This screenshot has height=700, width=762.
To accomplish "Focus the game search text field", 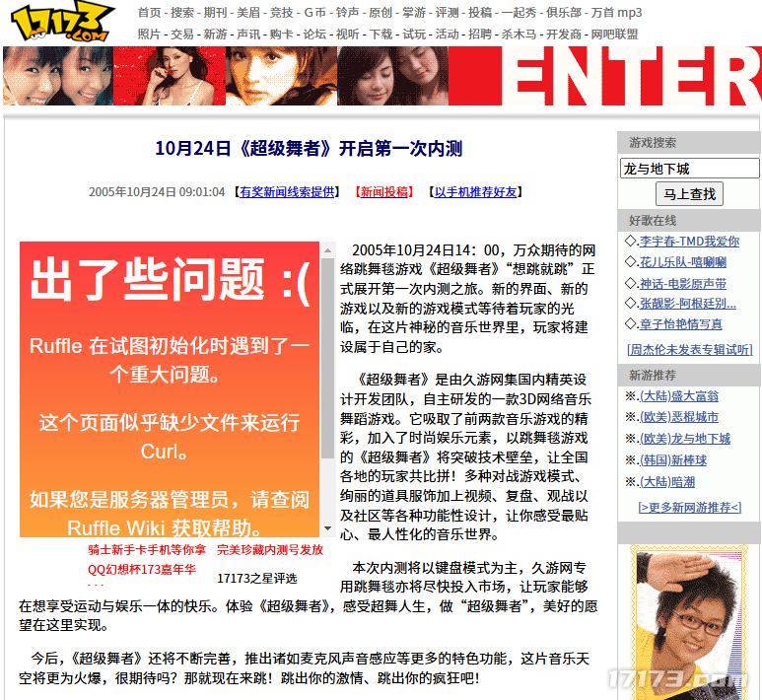I will [688, 169].
